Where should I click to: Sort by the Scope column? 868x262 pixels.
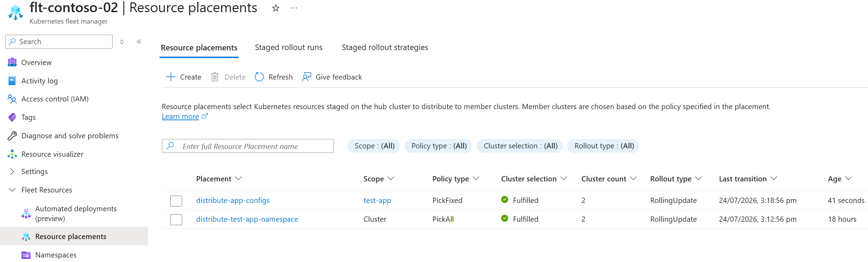[379, 179]
